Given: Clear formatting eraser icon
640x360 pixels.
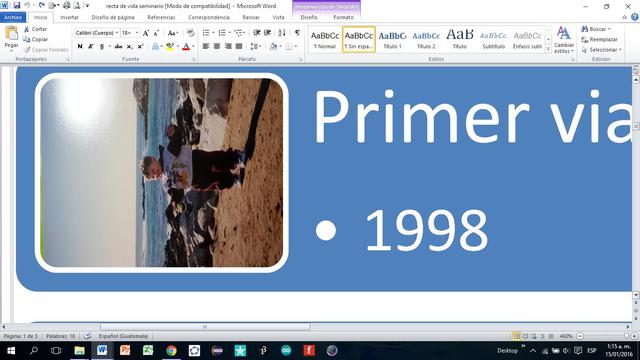Looking at the screenshot, I should click(190, 33).
